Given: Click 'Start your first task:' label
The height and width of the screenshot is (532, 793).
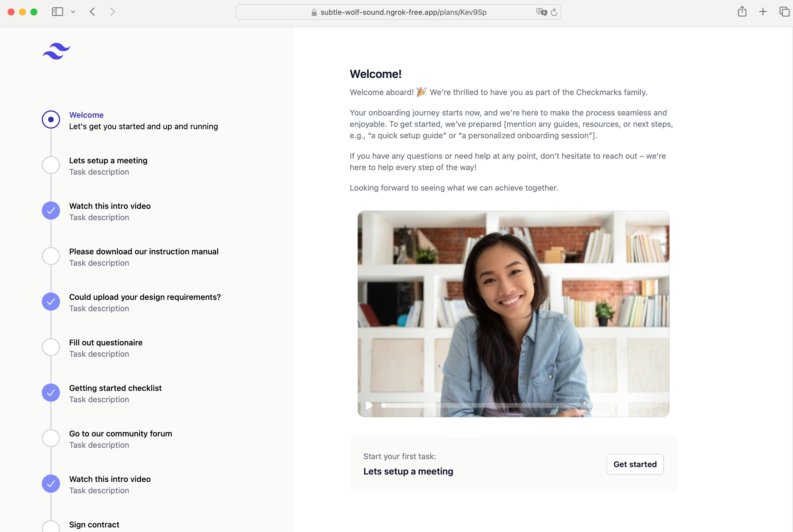Looking at the screenshot, I should (x=400, y=456).
